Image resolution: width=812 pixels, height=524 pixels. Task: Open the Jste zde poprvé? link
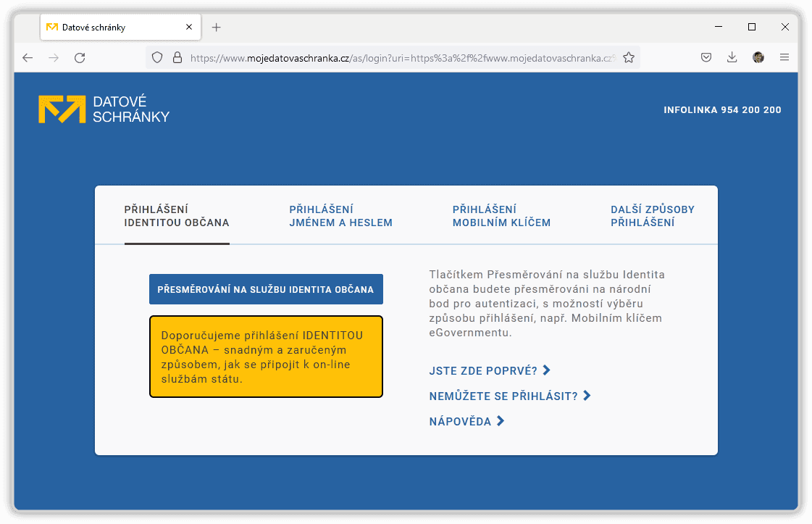point(490,370)
